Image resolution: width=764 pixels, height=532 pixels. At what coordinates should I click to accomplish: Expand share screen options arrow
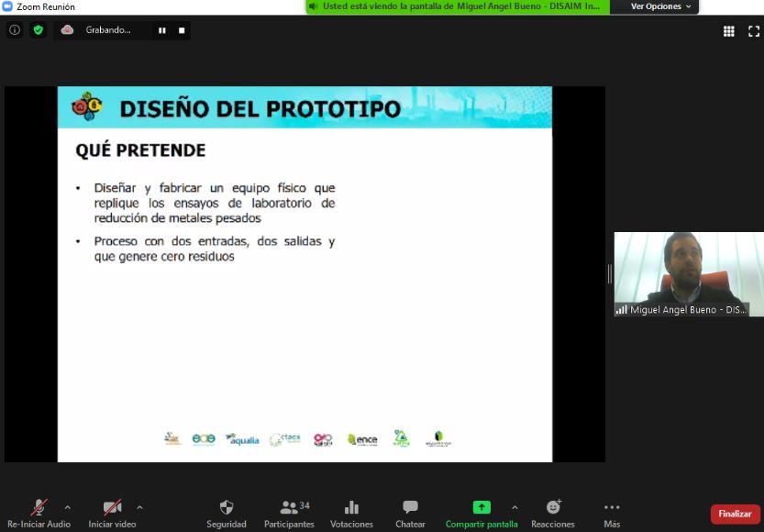click(x=514, y=506)
